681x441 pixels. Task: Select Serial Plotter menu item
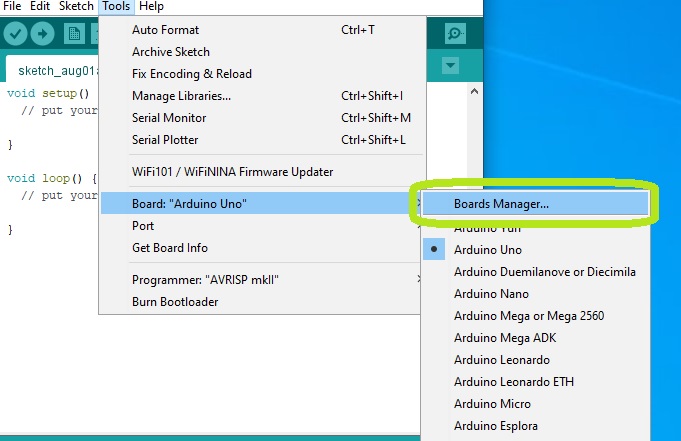(165, 140)
